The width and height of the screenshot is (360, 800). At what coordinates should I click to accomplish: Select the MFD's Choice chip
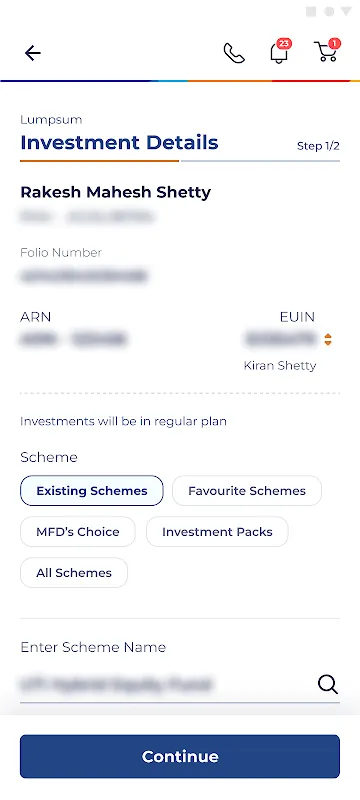78,532
